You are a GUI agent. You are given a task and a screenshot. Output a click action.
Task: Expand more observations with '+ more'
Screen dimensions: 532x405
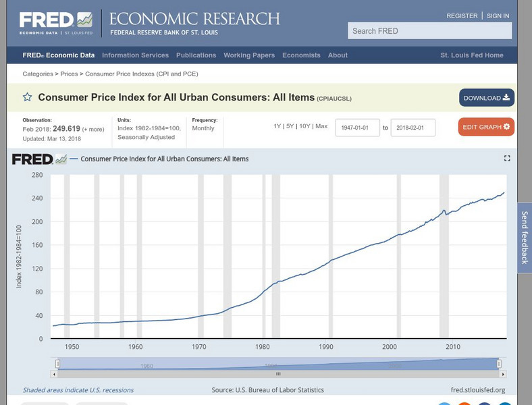93,129
